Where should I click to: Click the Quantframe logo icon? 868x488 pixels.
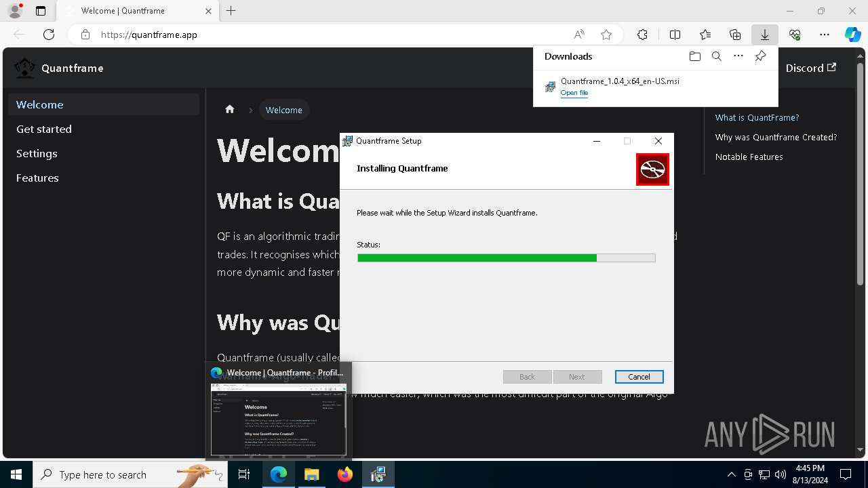[25, 68]
